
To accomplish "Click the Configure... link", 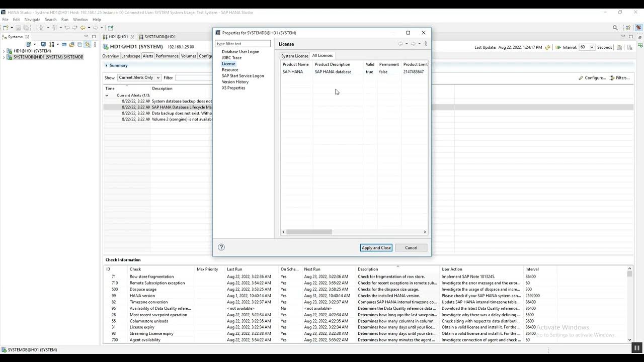I will click(592, 78).
